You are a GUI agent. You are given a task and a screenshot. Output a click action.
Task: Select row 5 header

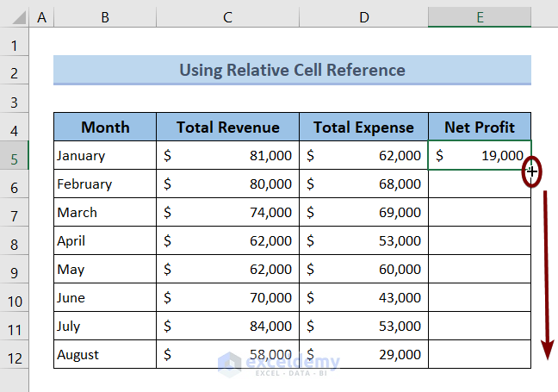(x=15, y=156)
